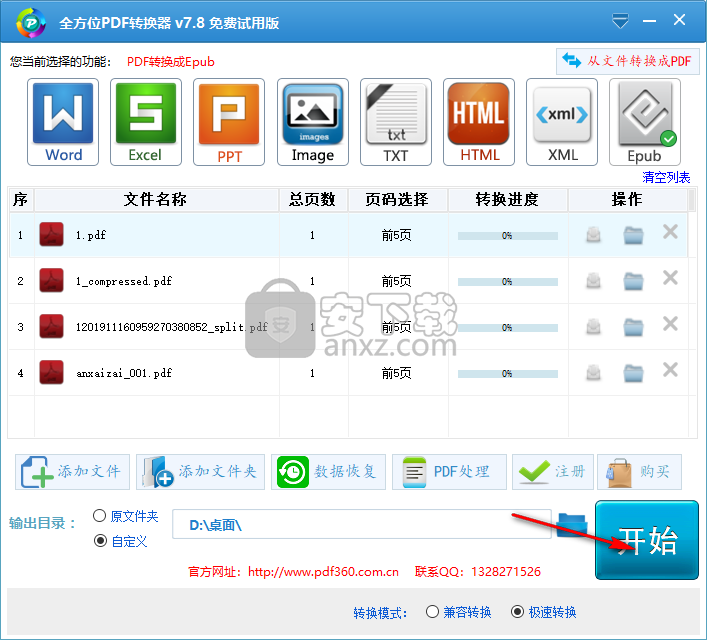Screen dimensions: 707x640
Task: Select the Word conversion format
Action: [x=63, y=122]
